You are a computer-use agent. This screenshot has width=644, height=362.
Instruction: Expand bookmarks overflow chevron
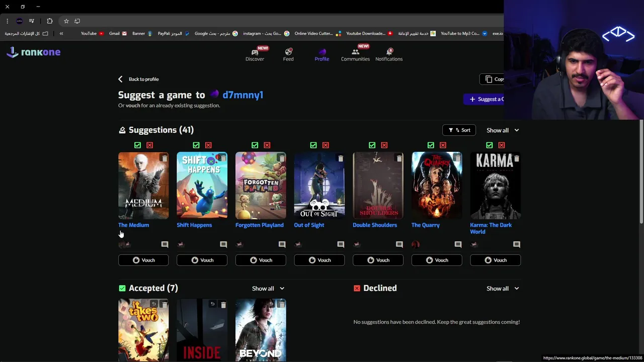tap(61, 34)
